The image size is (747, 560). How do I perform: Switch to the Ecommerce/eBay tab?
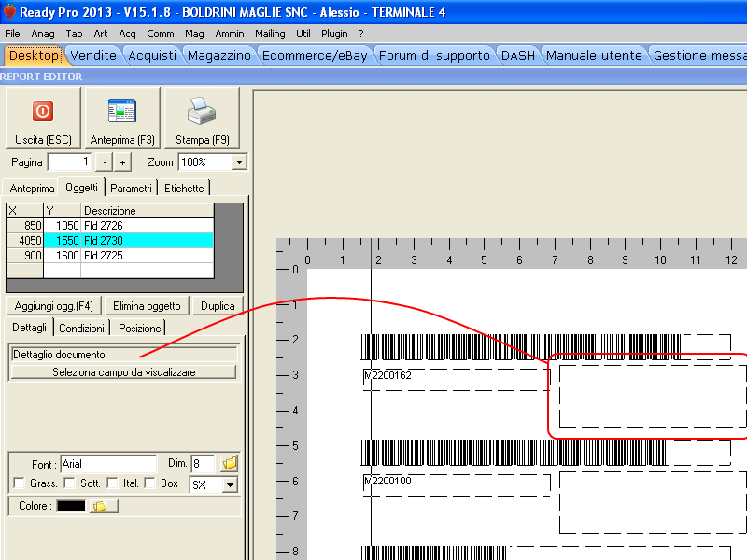coord(315,56)
